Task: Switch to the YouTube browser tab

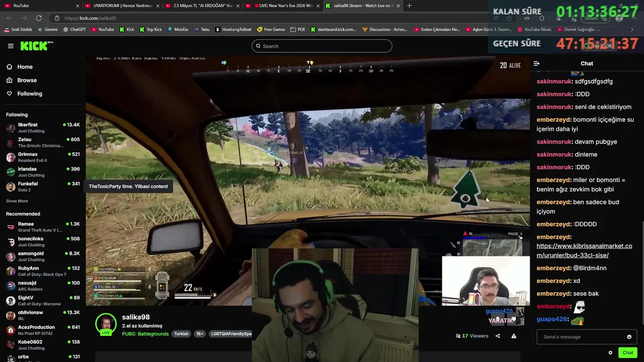Action: coord(41,6)
